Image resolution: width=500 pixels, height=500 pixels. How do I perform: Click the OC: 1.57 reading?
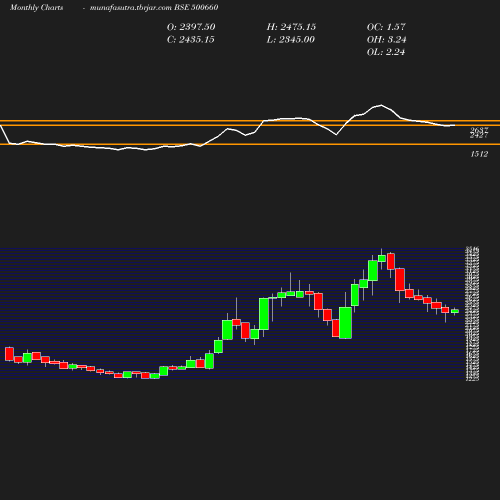[386, 27]
